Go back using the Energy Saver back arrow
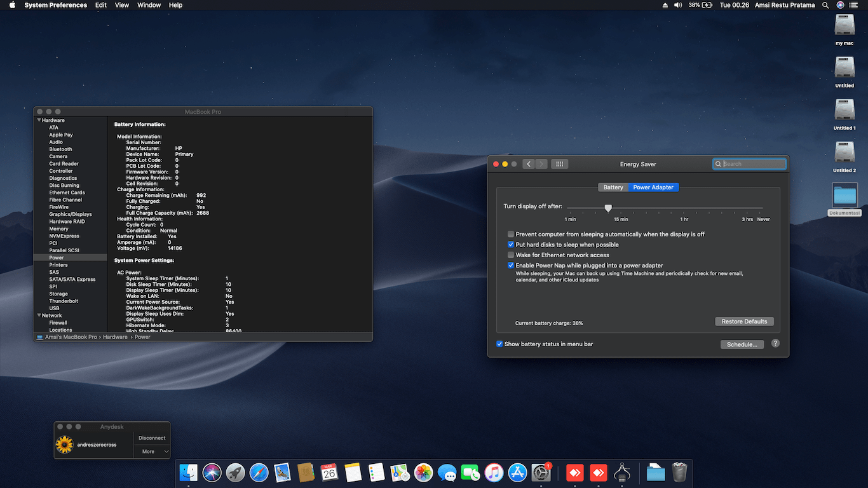868x488 pixels. tap(529, 164)
